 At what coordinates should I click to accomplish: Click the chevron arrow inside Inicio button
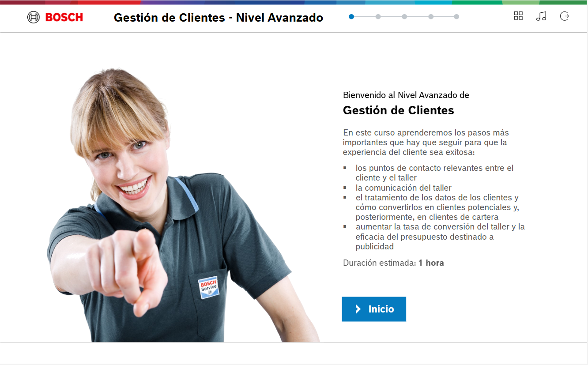358,309
